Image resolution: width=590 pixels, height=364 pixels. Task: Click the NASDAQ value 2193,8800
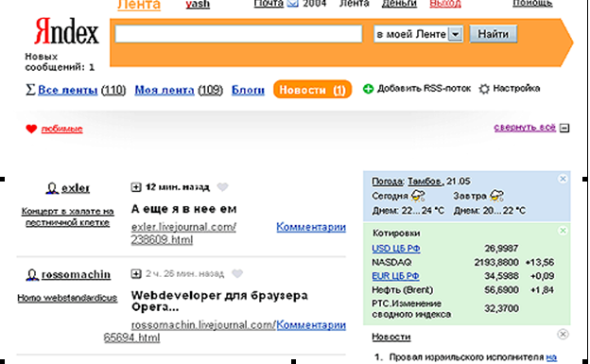point(496,263)
